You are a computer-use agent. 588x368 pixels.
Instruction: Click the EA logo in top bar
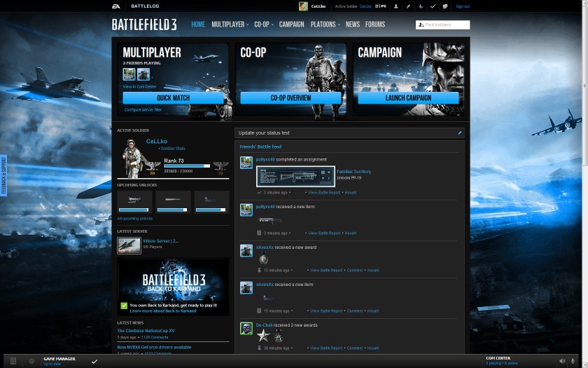[x=116, y=6]
